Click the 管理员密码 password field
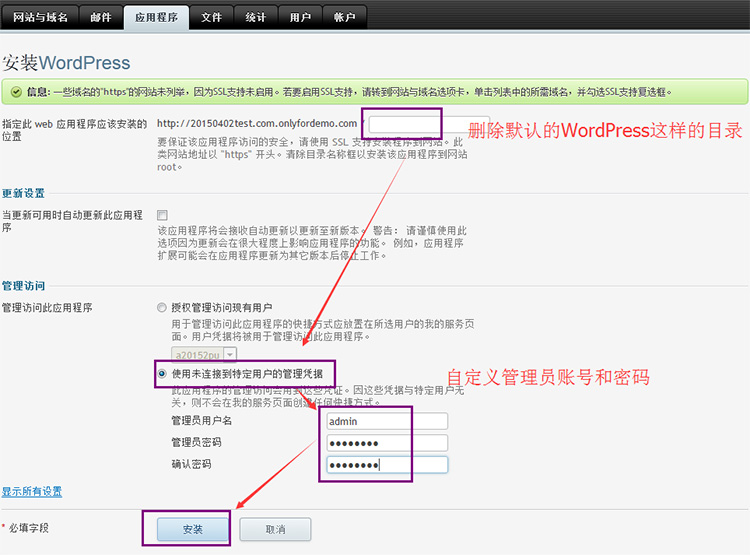The width and height of the screenshot is (750, 555). pyautogui.click(x=387, y=443)
